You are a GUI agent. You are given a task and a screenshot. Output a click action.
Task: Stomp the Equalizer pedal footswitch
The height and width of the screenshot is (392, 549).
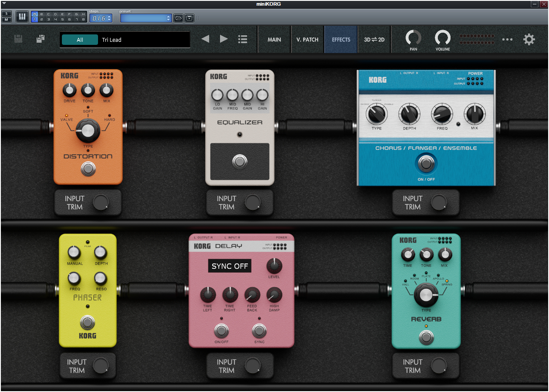click(x=239, y=162)
